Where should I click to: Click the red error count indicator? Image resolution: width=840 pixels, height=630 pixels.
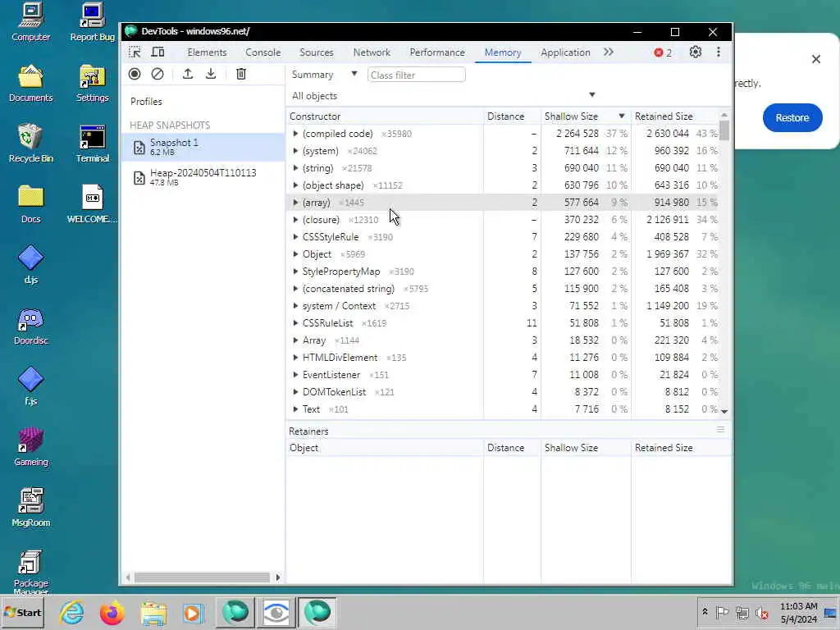point(663,52)
